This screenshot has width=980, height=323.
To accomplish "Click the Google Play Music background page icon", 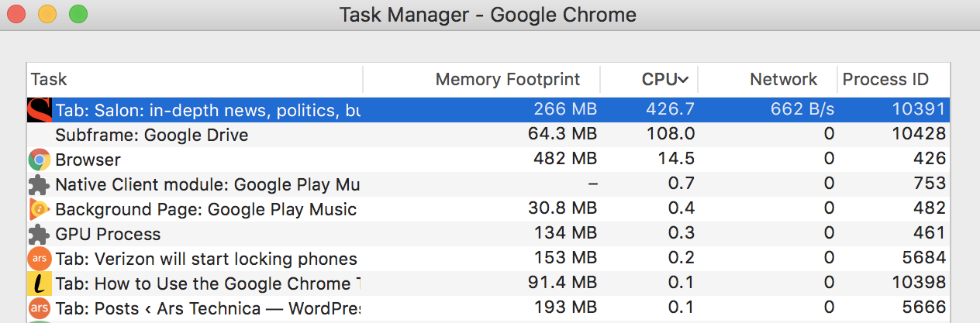I will [39, 209].
